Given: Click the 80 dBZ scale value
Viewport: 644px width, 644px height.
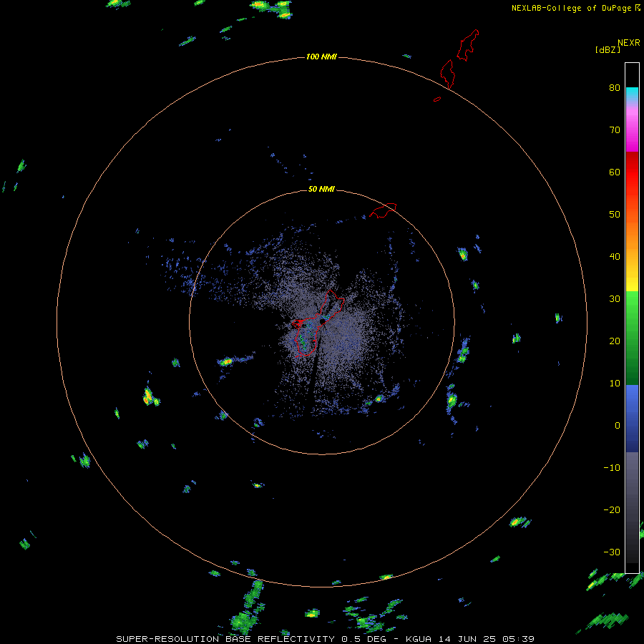Looking at the screenshot, I should [x=615, y=88].
